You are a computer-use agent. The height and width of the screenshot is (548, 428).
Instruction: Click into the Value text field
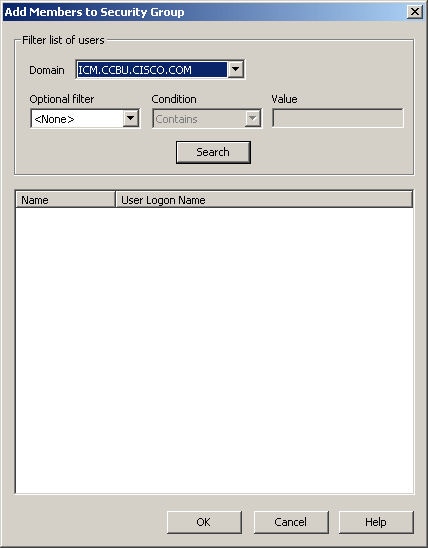(338, 118)
